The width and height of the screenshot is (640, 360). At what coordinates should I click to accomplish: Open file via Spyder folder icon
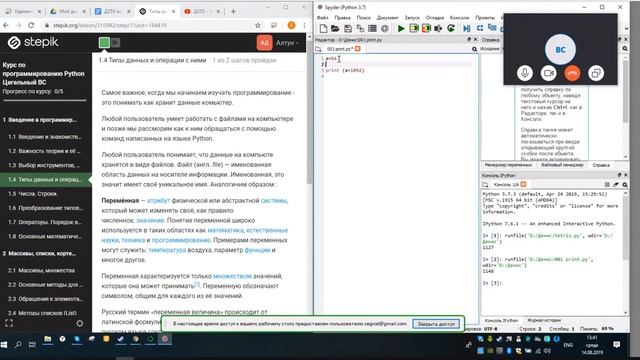[335, 29]
